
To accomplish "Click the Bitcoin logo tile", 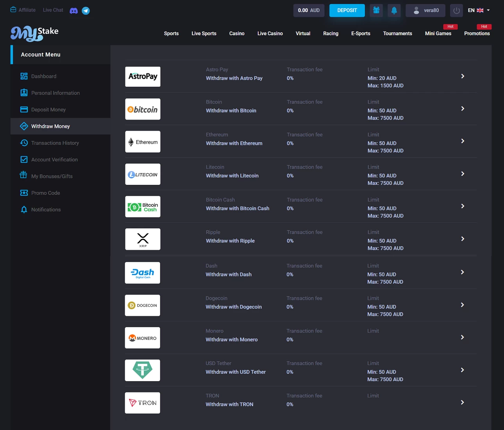I will (143, 109).
